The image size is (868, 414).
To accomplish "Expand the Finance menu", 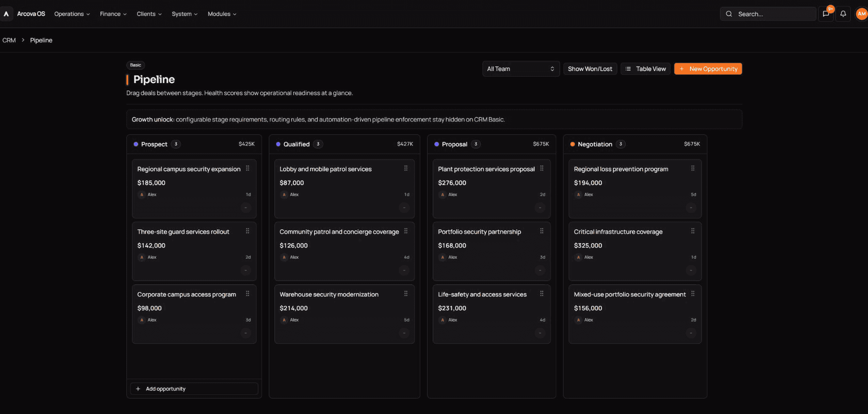I will pos(113,14).
